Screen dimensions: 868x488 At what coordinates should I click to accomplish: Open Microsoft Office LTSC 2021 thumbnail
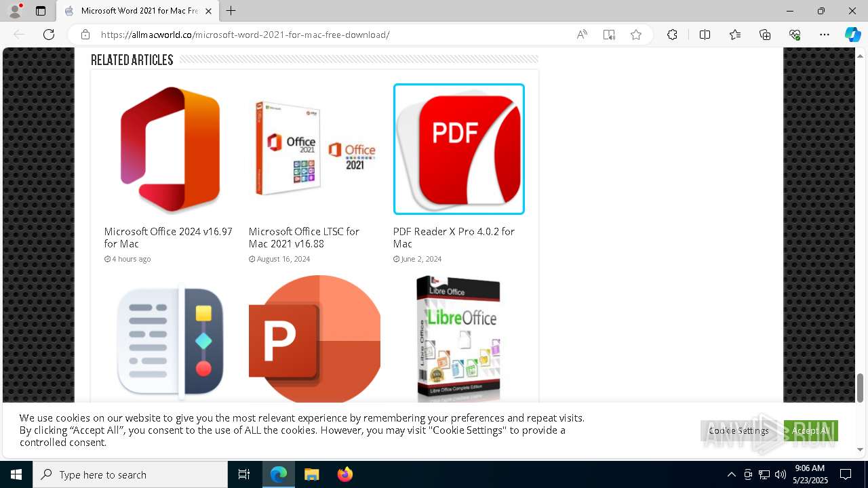tap(314, 150)
